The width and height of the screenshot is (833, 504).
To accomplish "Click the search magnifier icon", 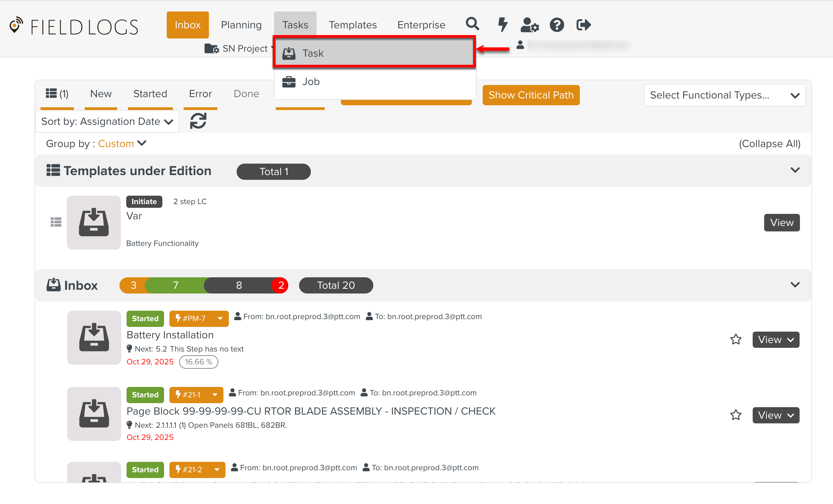I will [x=472, y=24].
